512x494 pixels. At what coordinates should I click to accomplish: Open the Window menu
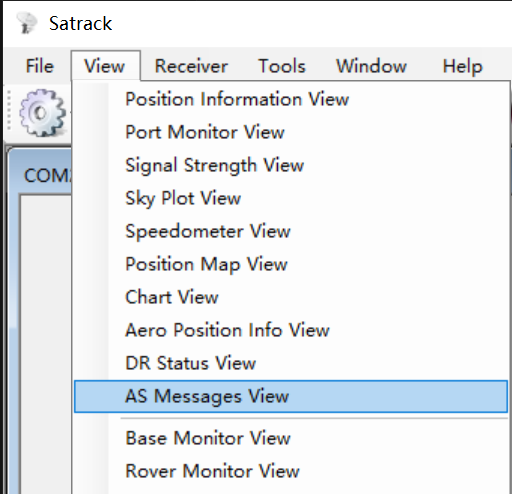[x=371, y=66]
